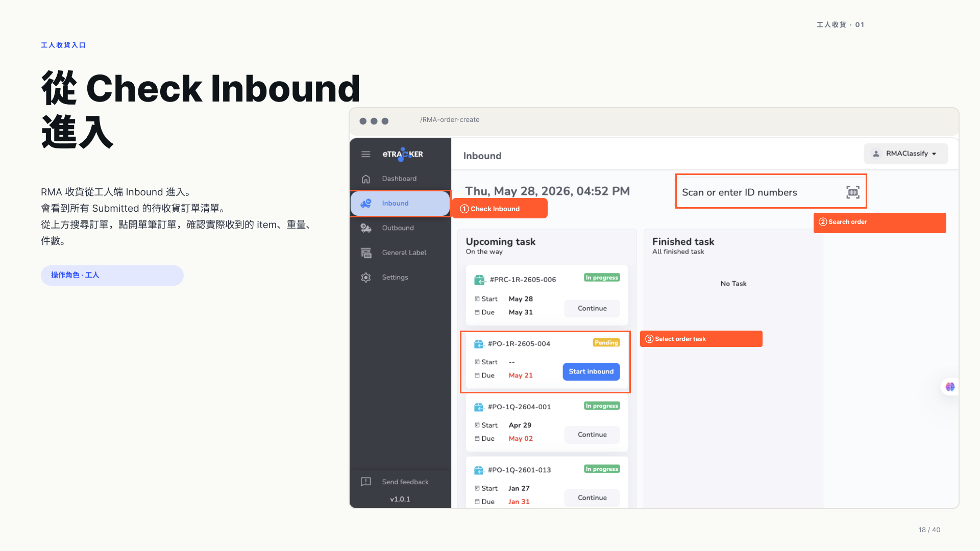Open Send feedback in the sidebar

(x=400, y=482)
